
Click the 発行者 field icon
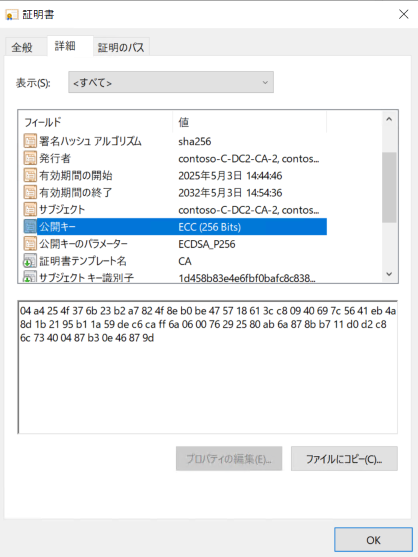coord(30,158)
